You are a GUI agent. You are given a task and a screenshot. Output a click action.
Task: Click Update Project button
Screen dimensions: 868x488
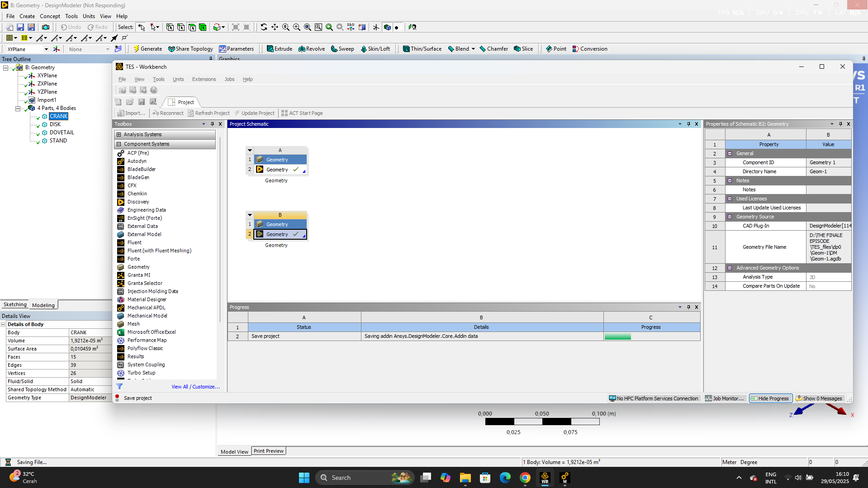point(254,113)
